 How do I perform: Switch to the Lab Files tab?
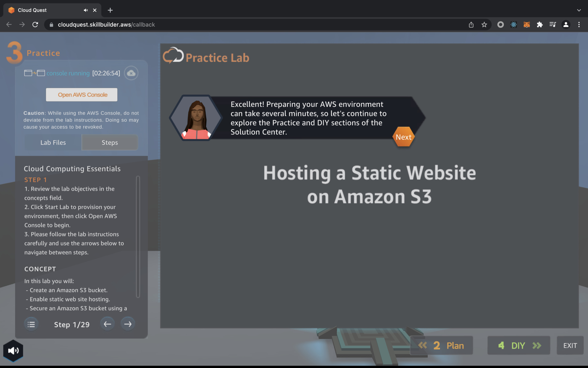(x=53, y=142)
